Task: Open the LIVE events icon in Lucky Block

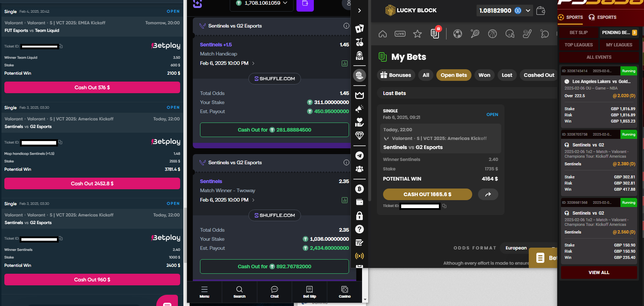Action: tap(400, 34)
